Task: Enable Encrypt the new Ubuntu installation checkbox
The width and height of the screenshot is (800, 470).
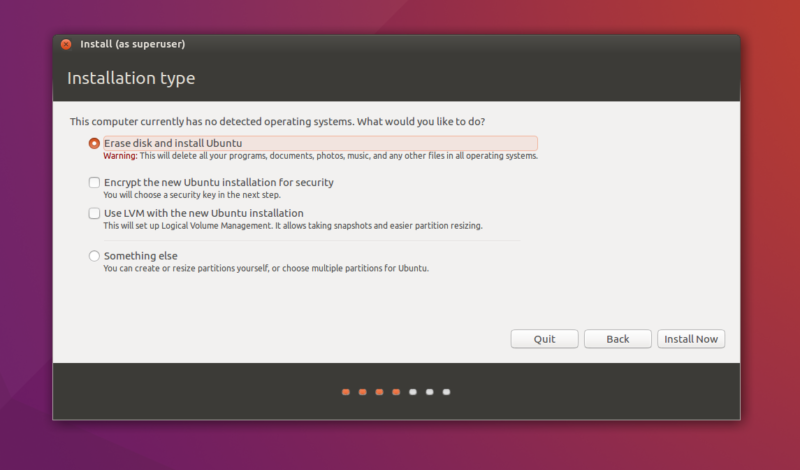Action: [x=94, y=182]
